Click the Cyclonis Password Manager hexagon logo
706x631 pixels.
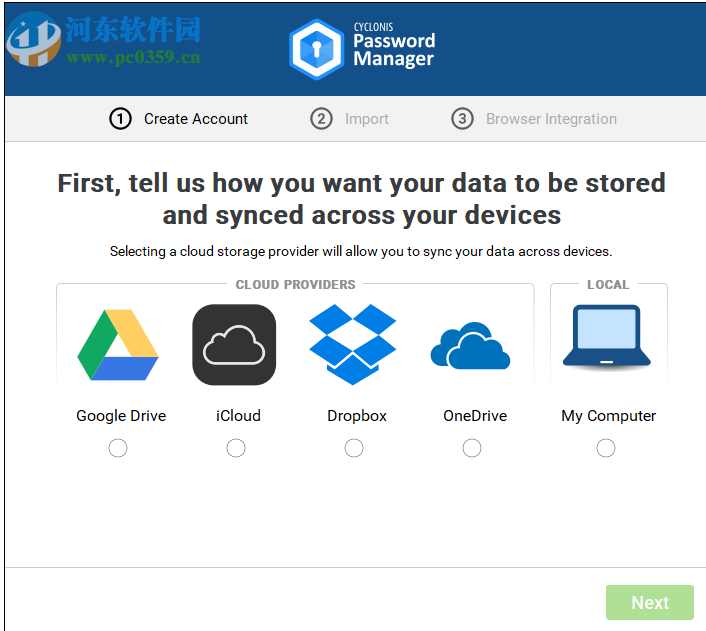coord(317,49)
